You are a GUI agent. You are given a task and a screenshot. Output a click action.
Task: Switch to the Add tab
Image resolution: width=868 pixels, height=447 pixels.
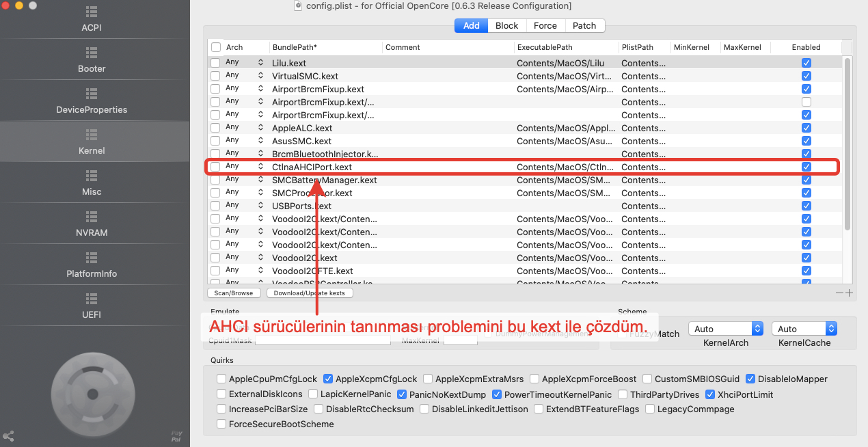tap(471, 25)
